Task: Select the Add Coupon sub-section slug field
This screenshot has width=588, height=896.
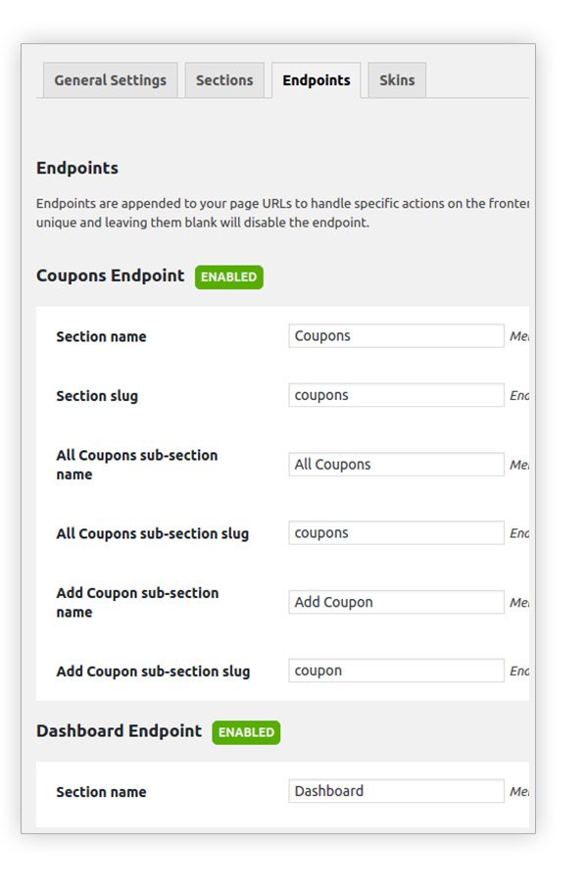Action: 394,670
